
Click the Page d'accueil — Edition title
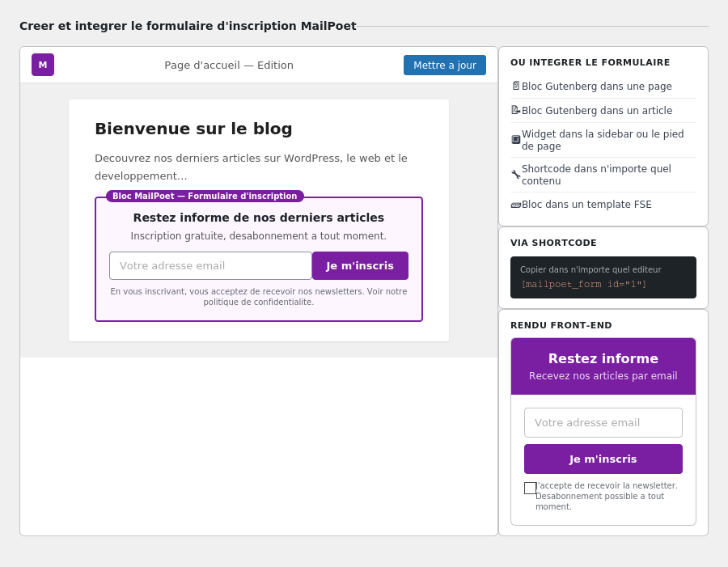click(229, 65)
